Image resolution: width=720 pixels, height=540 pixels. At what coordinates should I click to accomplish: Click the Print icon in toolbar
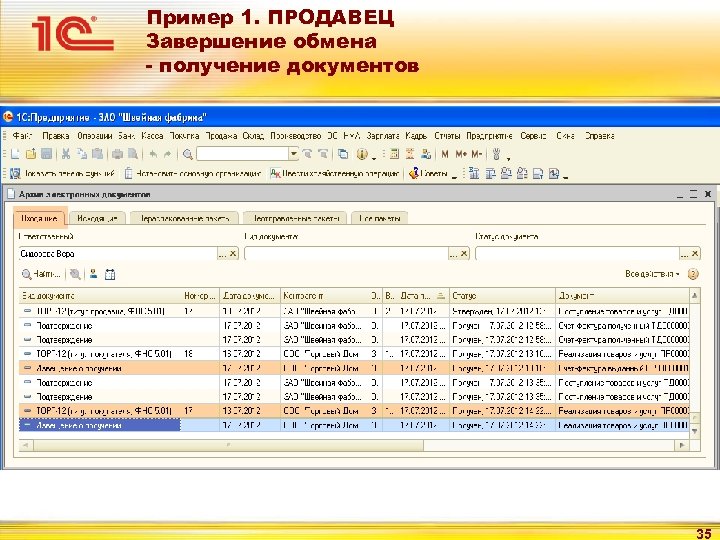tap(118, 154)
